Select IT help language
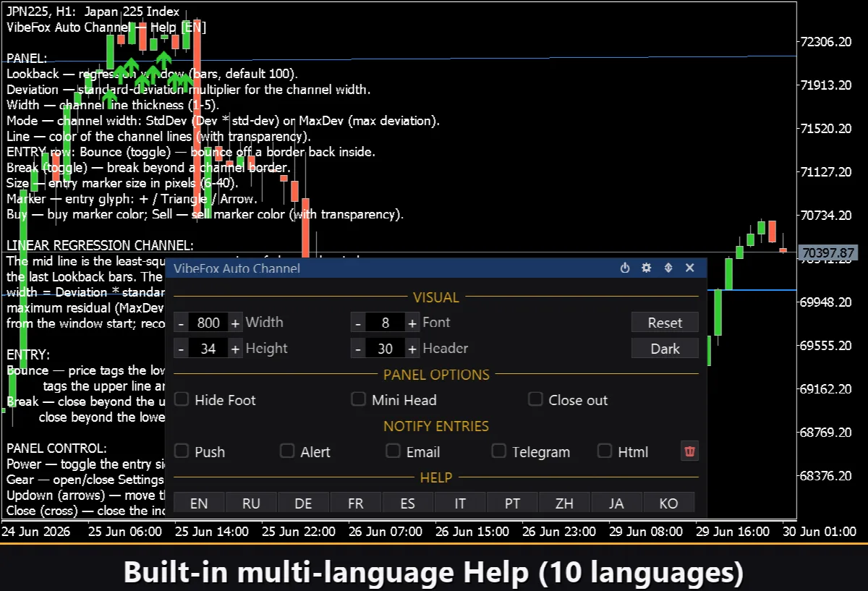 (x=460, y=503)
